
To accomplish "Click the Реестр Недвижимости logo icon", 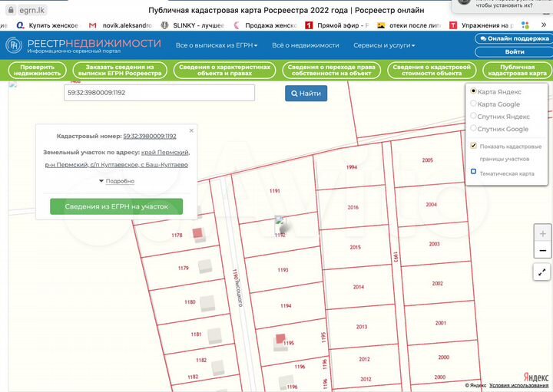I will [x=15, y=45].
